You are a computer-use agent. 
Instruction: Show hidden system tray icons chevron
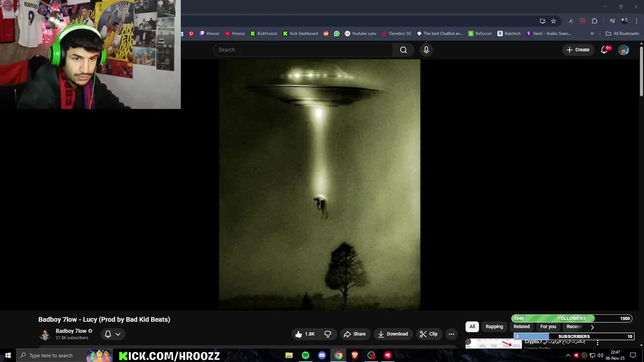click(x=568, y=355)
